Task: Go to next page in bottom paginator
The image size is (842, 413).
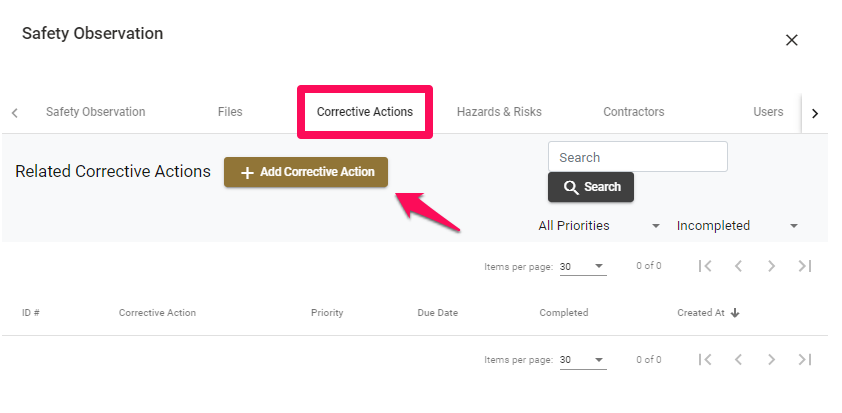Action: pyautogui.click(x=772, y=359)
